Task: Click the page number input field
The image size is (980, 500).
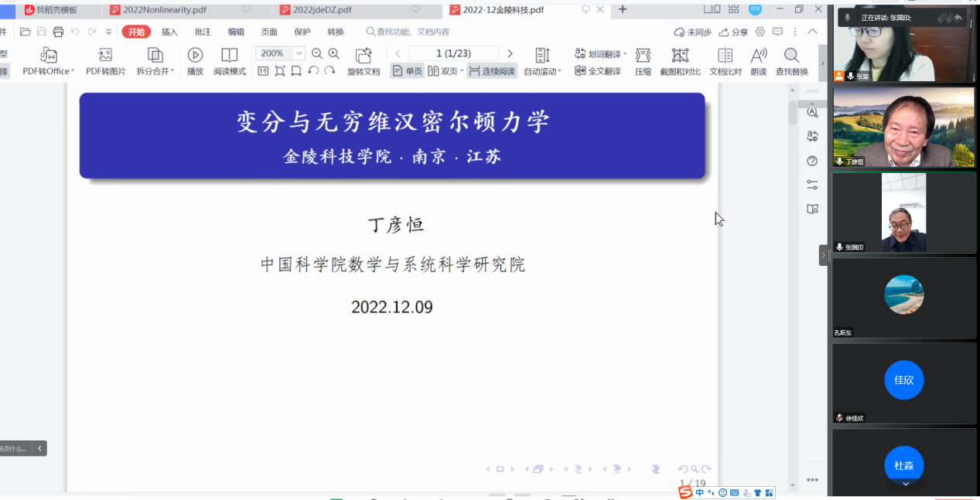Action: point(453,53)
